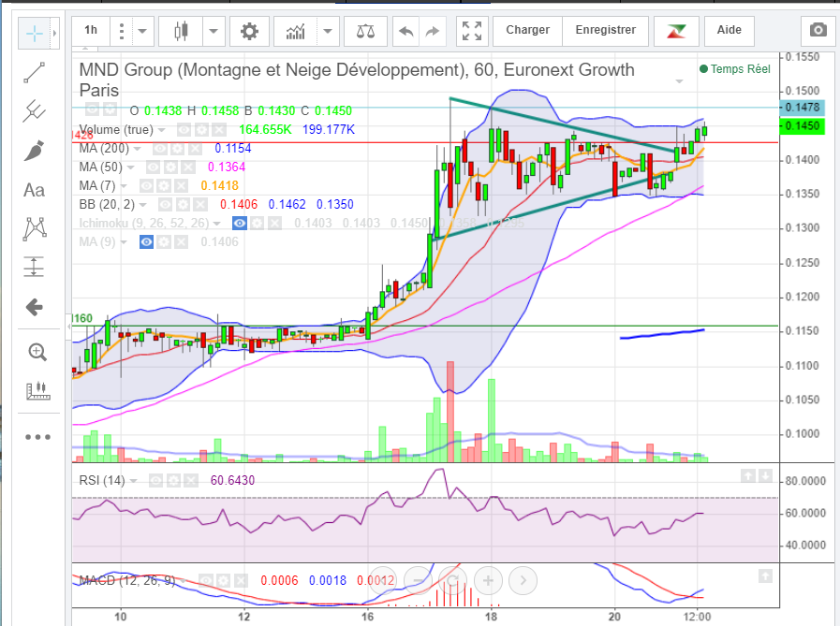Open the Aide menu
Screen dimensions: 840x626
(x=729, y=30)
